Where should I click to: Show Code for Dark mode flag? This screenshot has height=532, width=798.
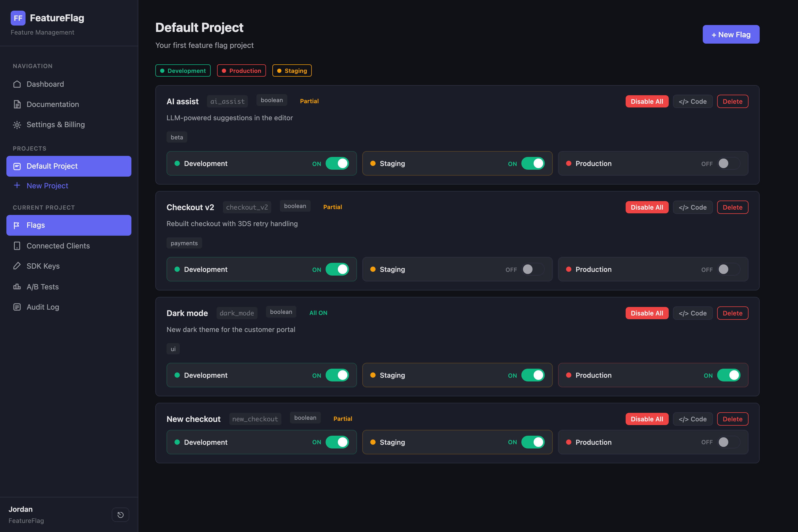pos(692,313)
